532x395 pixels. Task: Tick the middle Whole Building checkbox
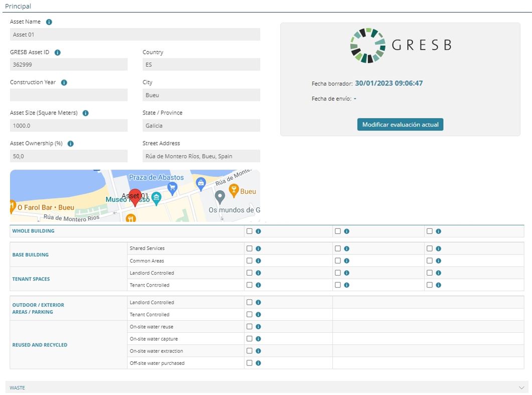(x=337, y=231)
